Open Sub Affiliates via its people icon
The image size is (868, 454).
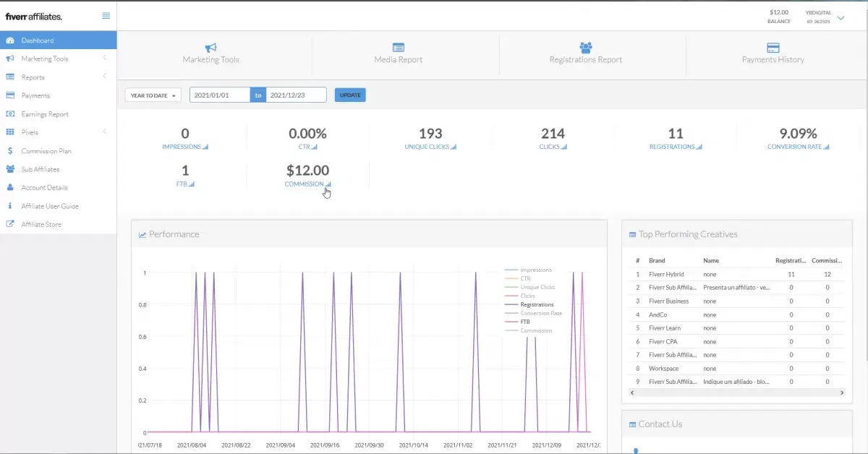(x=10, y=169)
